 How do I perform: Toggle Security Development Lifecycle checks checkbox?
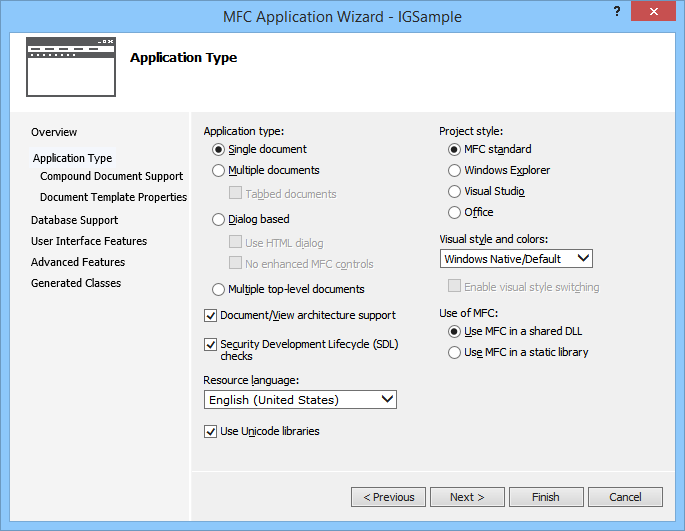tap(211, 344)
